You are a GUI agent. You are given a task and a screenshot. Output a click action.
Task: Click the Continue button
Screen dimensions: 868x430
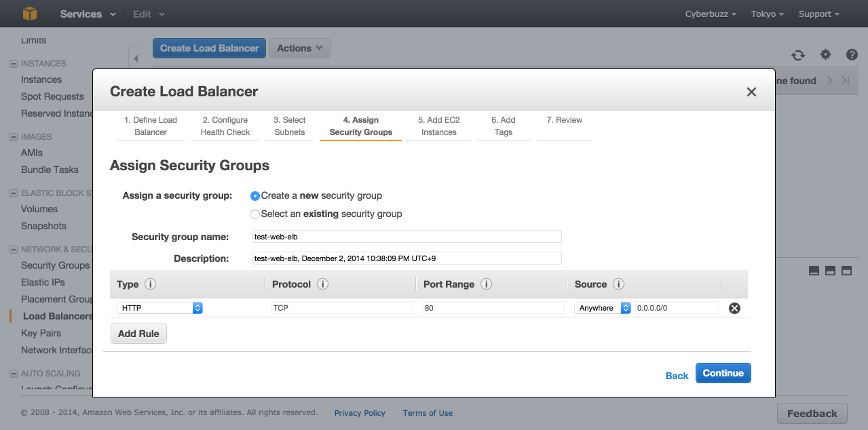click(x=723, y=373)
